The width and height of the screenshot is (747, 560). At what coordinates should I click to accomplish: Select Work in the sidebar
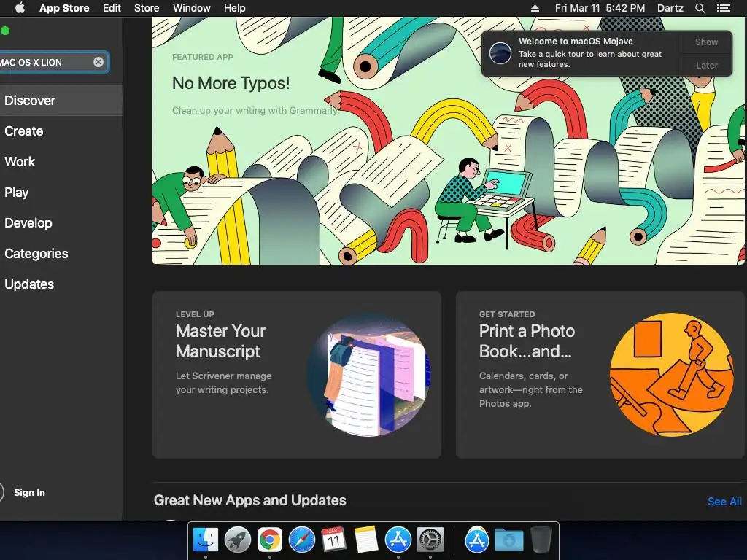(61, 161)
